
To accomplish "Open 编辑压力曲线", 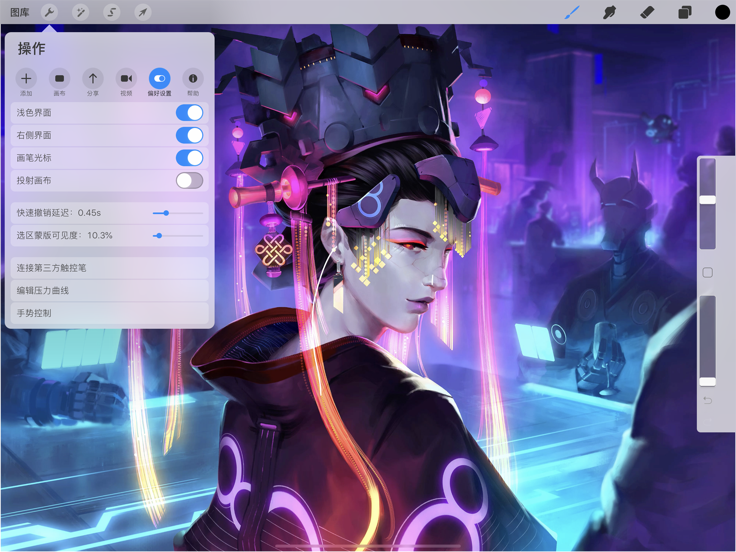I will (109, 291).
